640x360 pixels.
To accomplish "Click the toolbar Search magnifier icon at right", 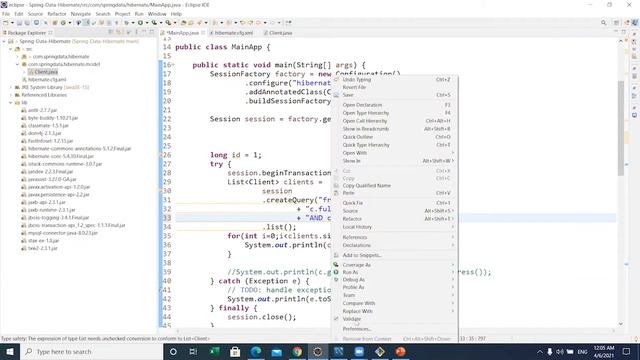I will pos(603,23).
